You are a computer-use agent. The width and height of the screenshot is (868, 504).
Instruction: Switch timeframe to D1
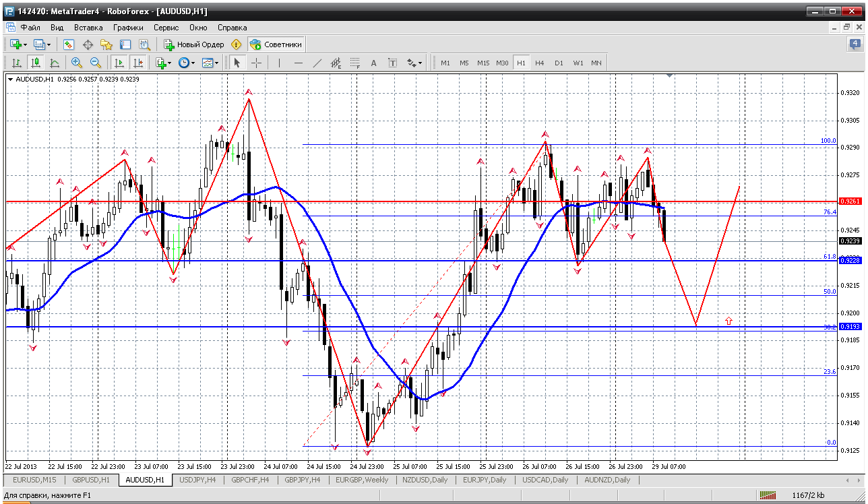pyautogui.click(x=559, y=63)
